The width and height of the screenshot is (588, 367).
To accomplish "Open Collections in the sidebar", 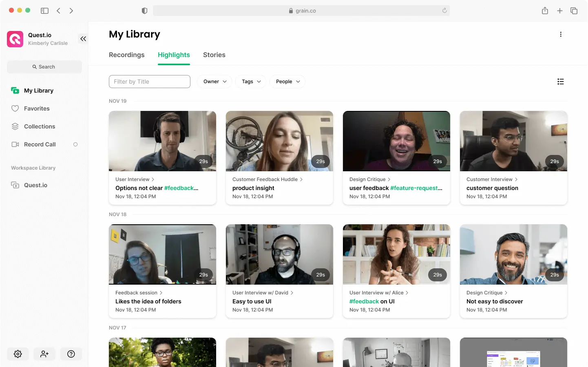I will (40, 126).
